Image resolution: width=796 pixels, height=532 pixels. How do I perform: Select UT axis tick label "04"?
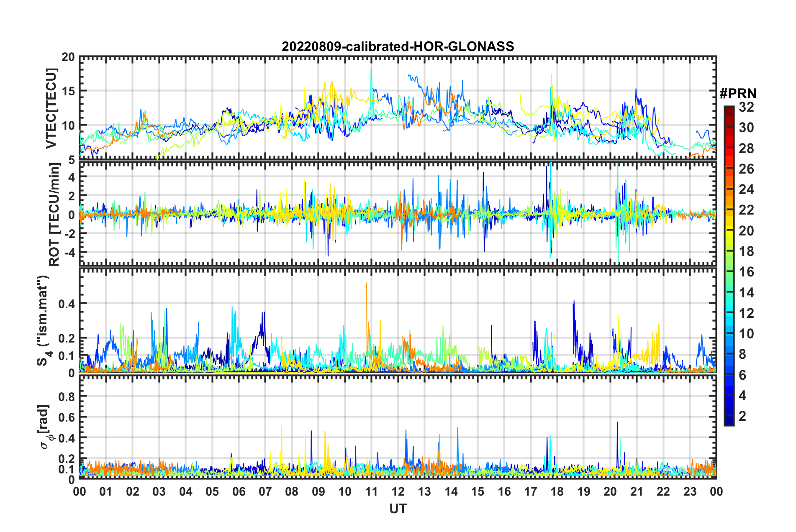[186, 491]
